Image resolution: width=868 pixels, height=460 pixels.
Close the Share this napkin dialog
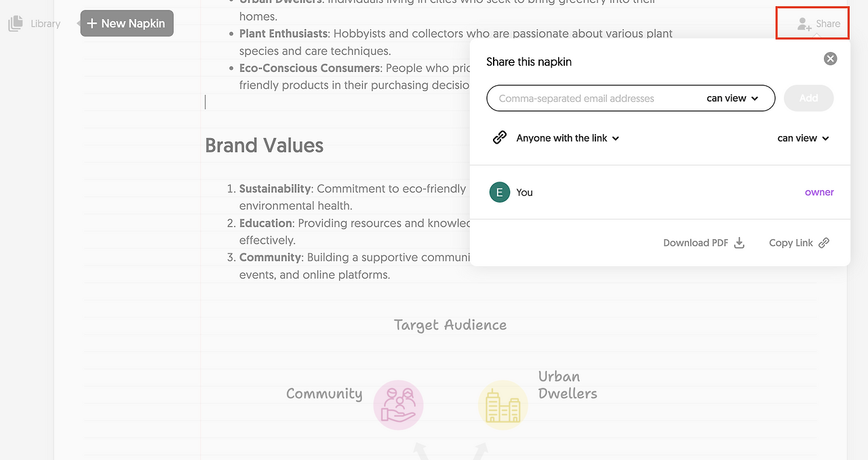pyautogui.click(x=830, y=59)
